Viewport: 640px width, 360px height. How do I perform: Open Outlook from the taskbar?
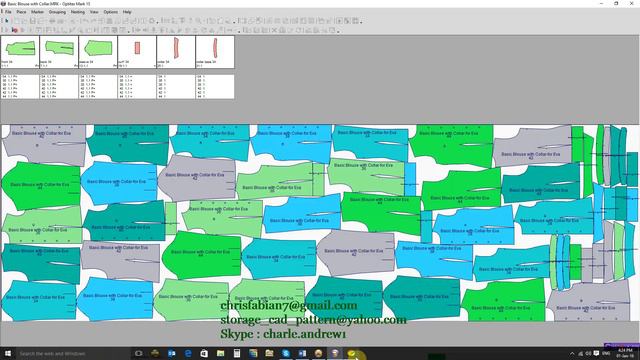(171, 353)
